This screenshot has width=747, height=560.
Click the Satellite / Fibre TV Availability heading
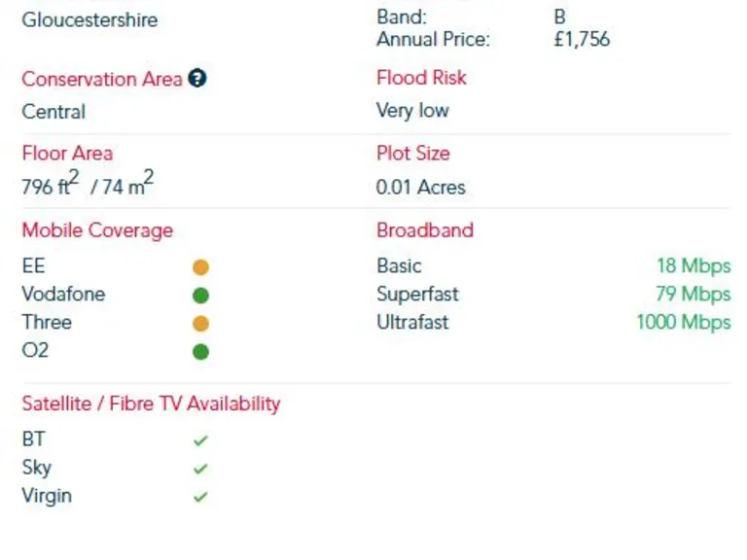151,403
